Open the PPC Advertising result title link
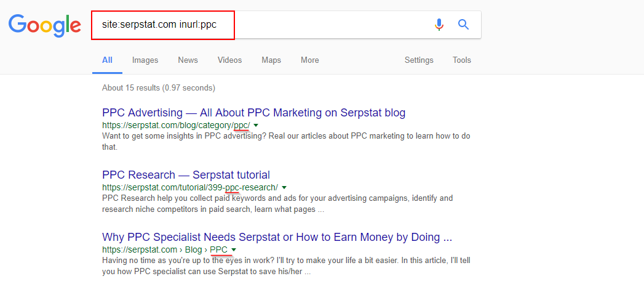The width and height of the screenshot is (644, 284). [x=253, y=112]
